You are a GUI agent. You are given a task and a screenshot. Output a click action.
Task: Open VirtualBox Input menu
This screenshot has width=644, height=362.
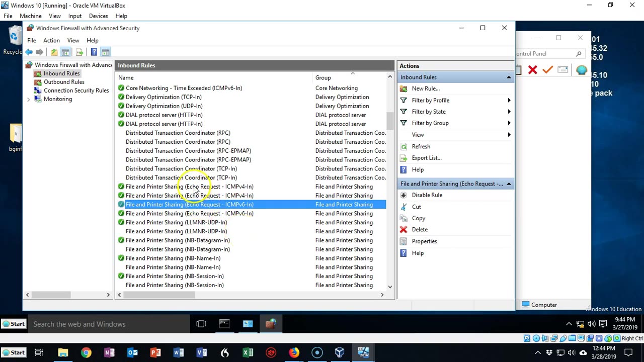pyautogui.click(x=75, y=16)
